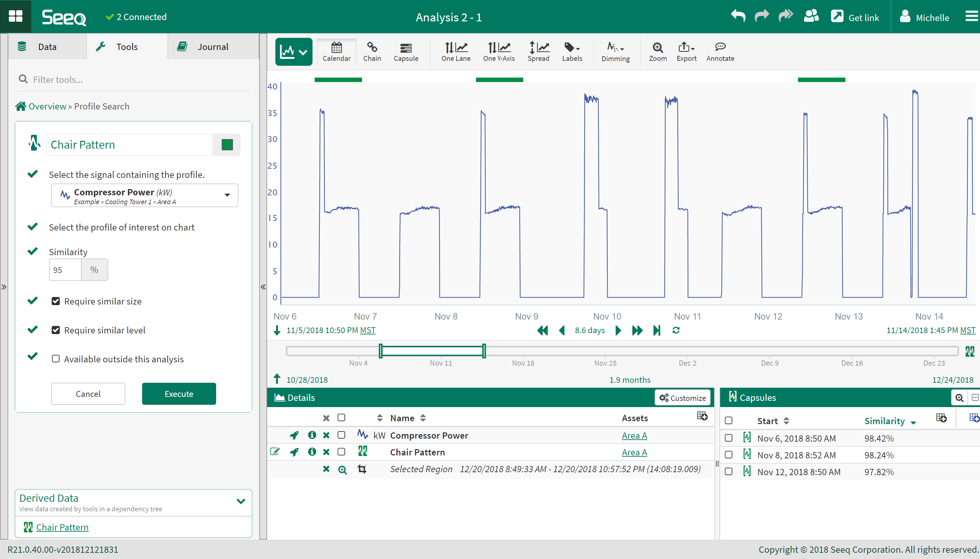The height and width of the screenshot is (559, 980).
Task: Switch display to One Lane
Action: pos(455,51)
